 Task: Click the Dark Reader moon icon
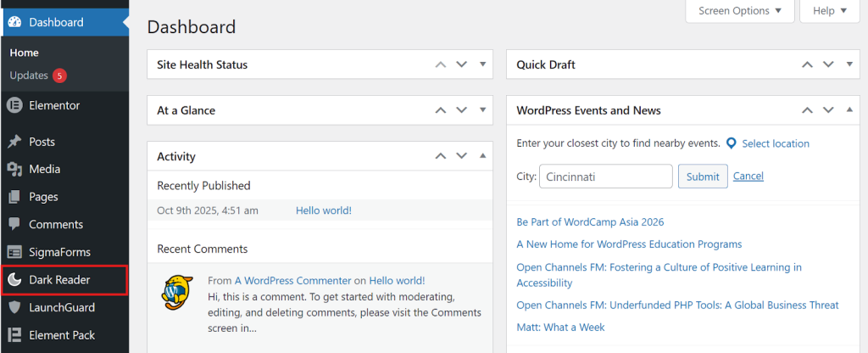(15, 280)
